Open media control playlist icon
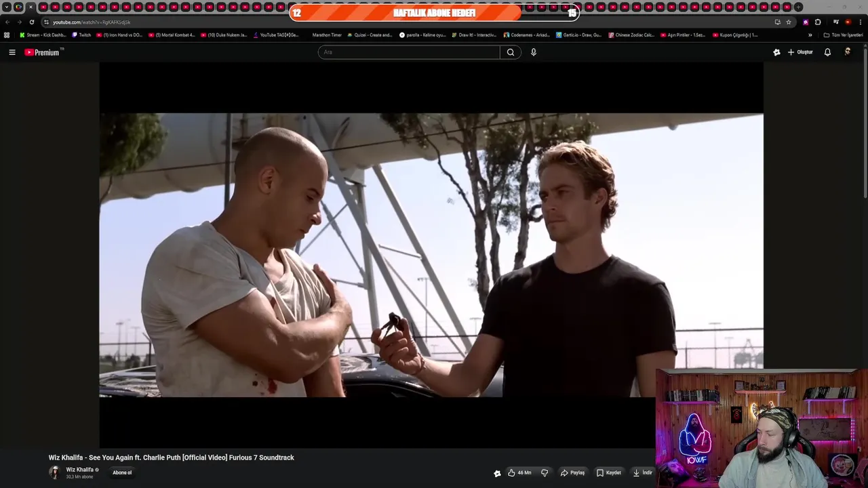Screen dimensions: 868x488 click(x=836, y=22)
